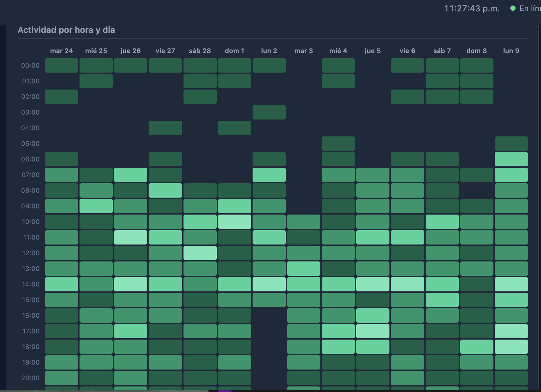Pick the vie 27 cell at 04:00

point(165,128)
